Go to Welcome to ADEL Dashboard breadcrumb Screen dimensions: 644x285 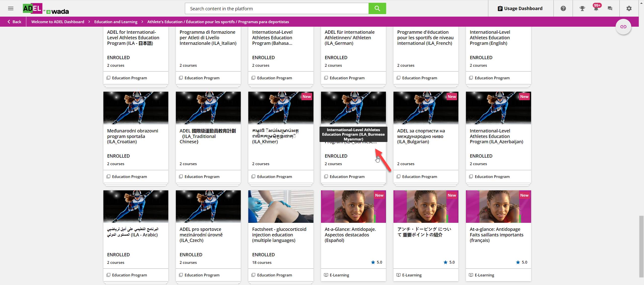58,22
